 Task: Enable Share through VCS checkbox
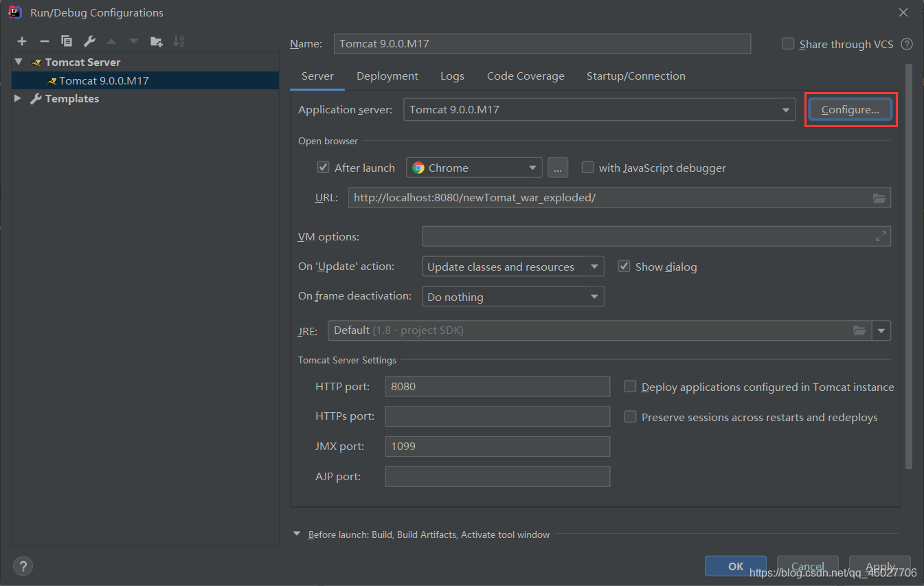click(788, 44)
